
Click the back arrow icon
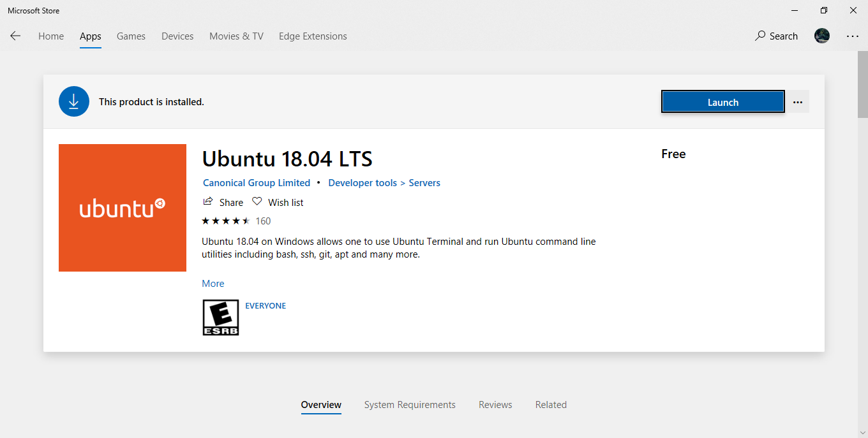point(15,36)
